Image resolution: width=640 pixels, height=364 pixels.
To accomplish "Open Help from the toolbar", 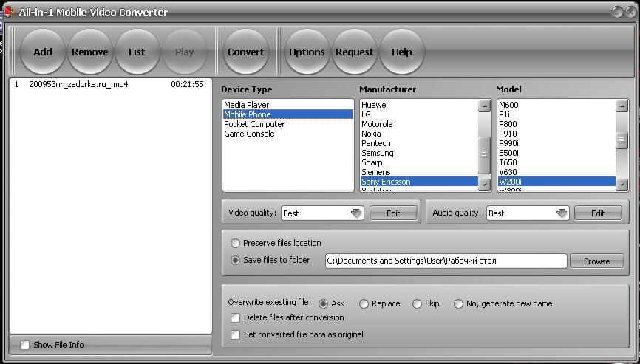I will [x=401, y=52].
